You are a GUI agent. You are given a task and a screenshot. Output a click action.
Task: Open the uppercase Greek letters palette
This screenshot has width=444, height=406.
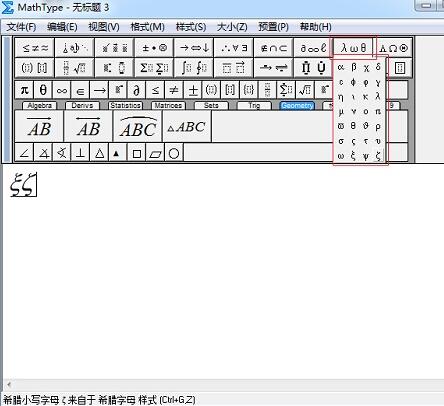(394, 48)
